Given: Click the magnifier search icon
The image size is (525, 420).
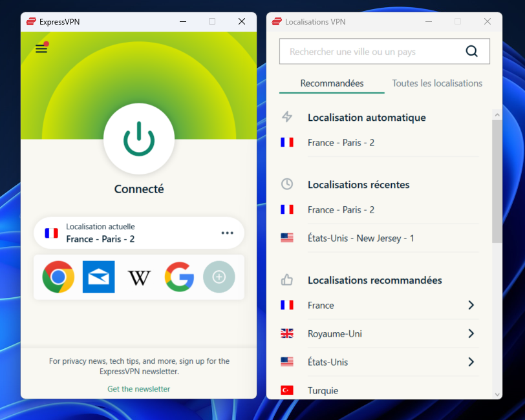Looking at the screenshot, I should (472, 51).
